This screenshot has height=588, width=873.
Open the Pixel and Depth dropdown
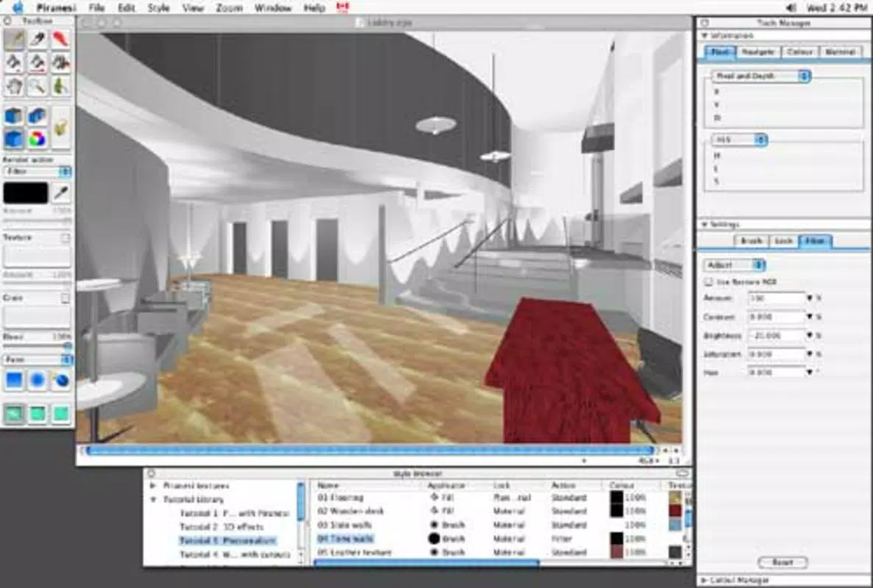[x=760, y=76]
